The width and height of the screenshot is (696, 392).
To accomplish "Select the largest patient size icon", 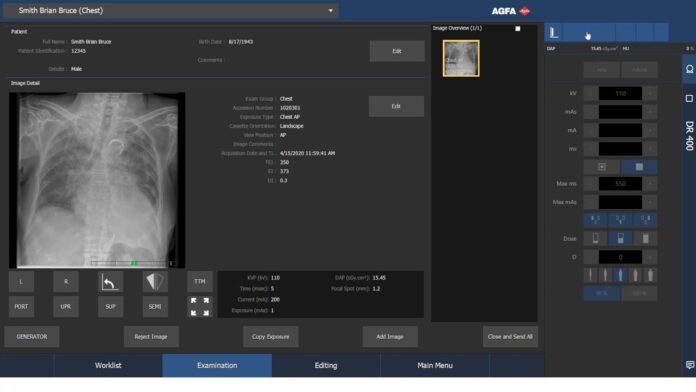I will pos(650,275).
